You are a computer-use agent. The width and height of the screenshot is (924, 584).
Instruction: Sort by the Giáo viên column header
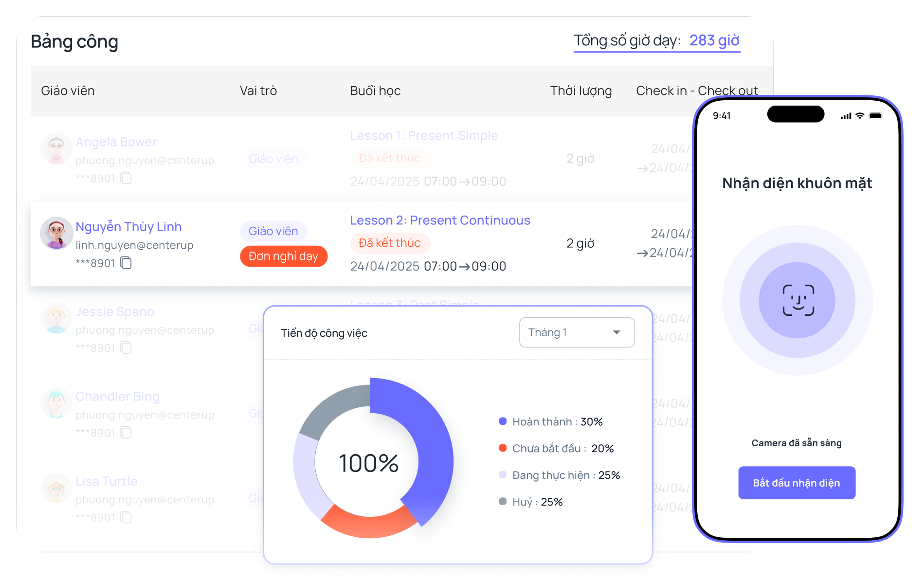[x=68, y=91]
